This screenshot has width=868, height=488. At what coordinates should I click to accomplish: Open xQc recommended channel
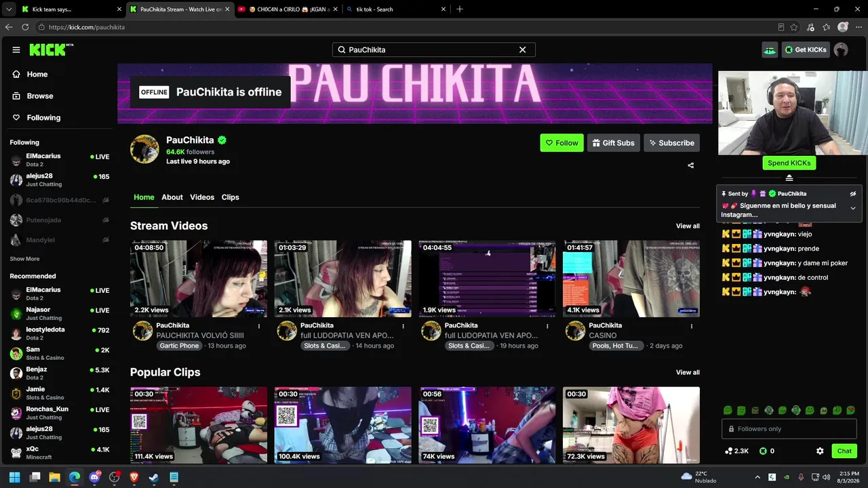click(x=60, y=453)
